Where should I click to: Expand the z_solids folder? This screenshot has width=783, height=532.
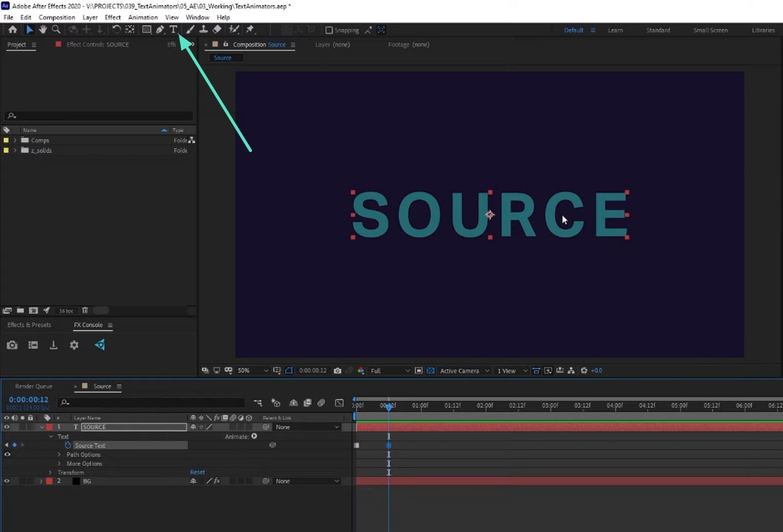14,151
